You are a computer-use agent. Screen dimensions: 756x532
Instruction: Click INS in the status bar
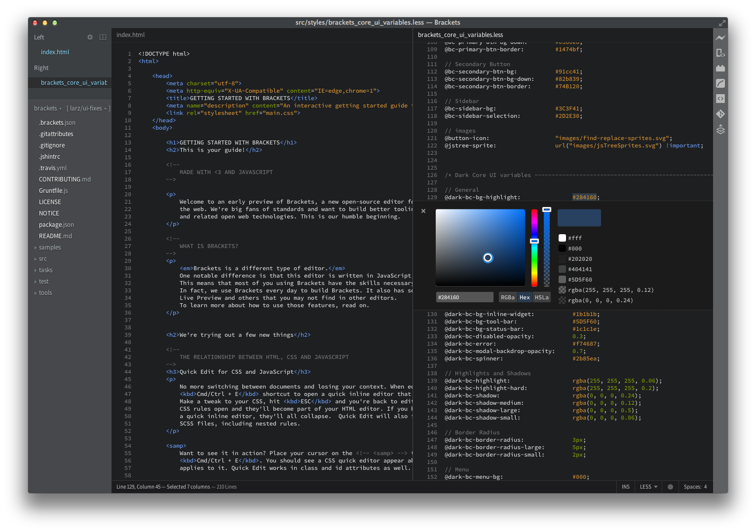[625, 487]
